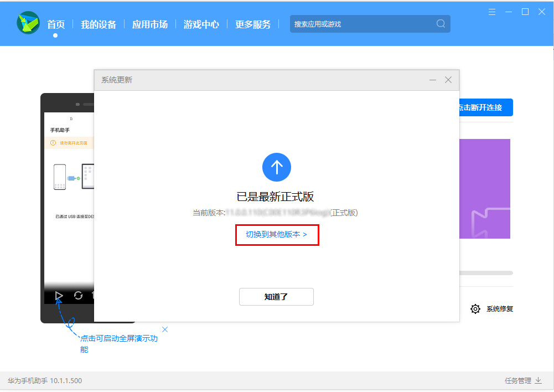
Task: Click the gray horizontal progress bar
Action: pos(487,272)
